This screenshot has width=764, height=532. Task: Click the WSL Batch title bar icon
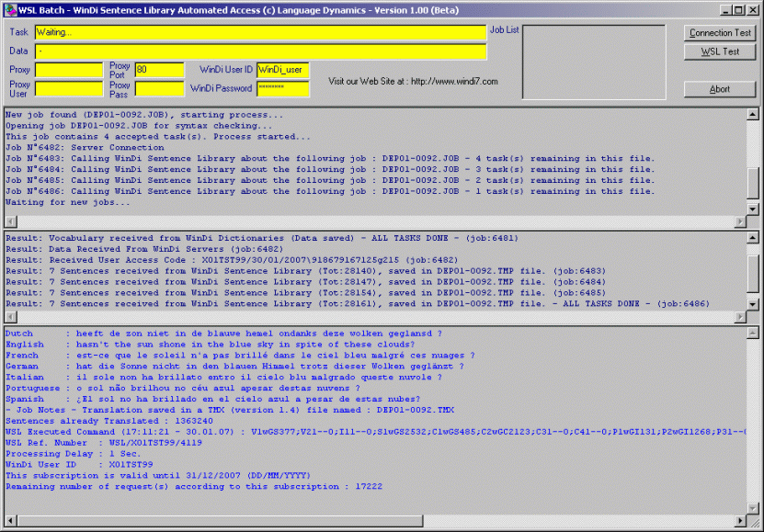(10, 9)
